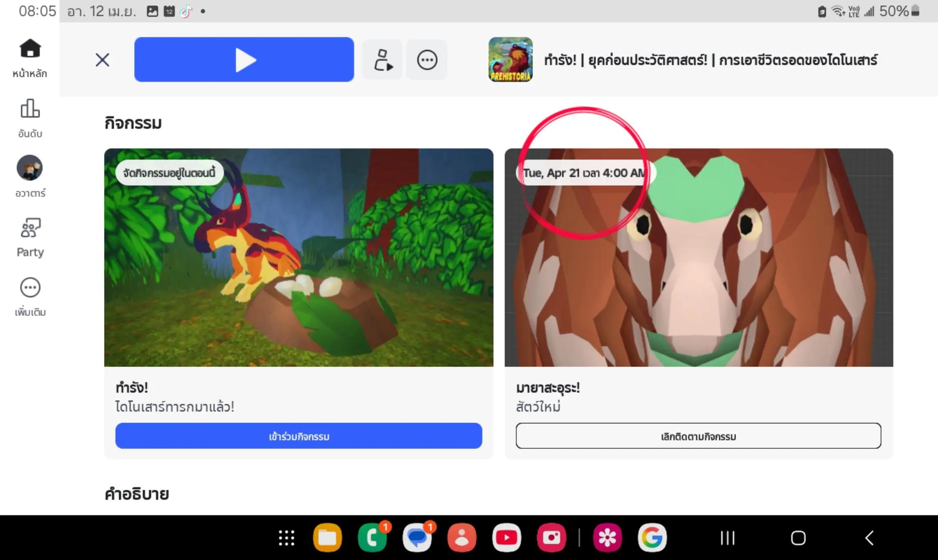
Task: Tap the image notification icon in status bar
Action: (x=153, y=11)
